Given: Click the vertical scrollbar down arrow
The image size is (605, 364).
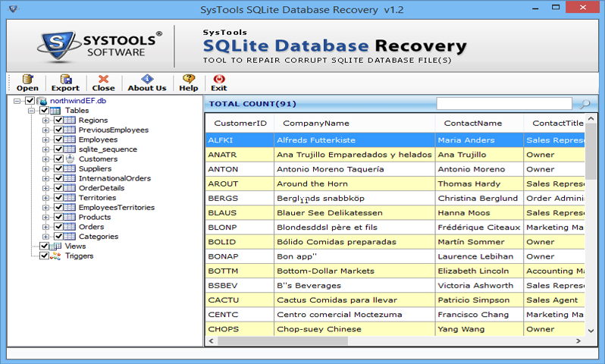Looking at the screenshot, I should 591,331.
